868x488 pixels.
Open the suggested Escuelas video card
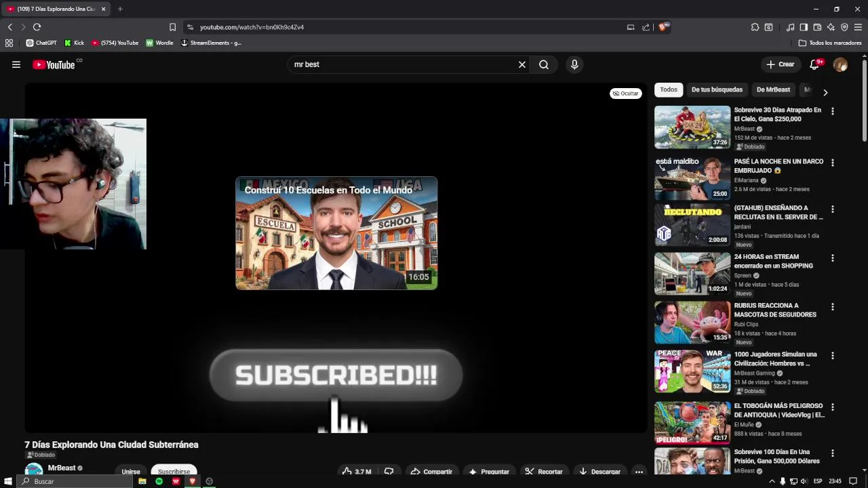[336, 233]
